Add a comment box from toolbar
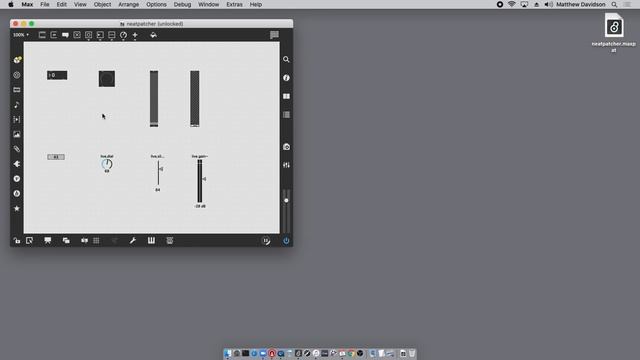Screen dimensions: 640x360 [65, 35]
